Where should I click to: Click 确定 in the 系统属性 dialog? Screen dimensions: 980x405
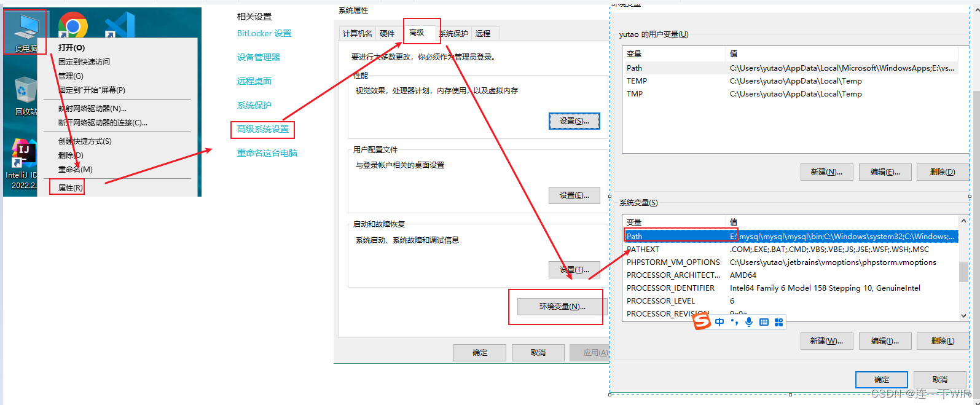(480, 353)
